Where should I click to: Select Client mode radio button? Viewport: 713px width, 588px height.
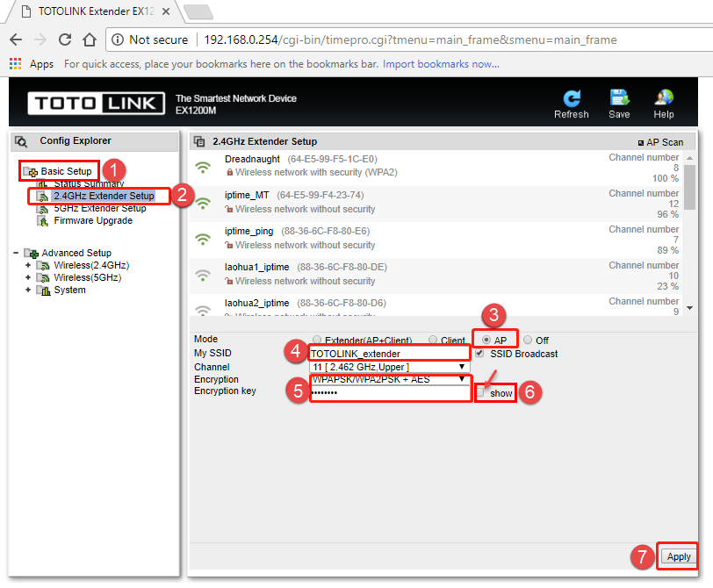(x=433, y=340)
